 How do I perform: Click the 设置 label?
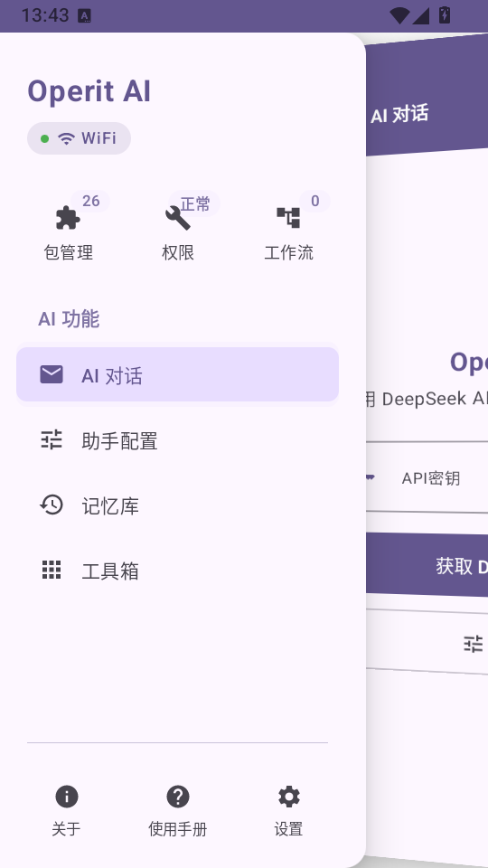click(x=289, y=829)
